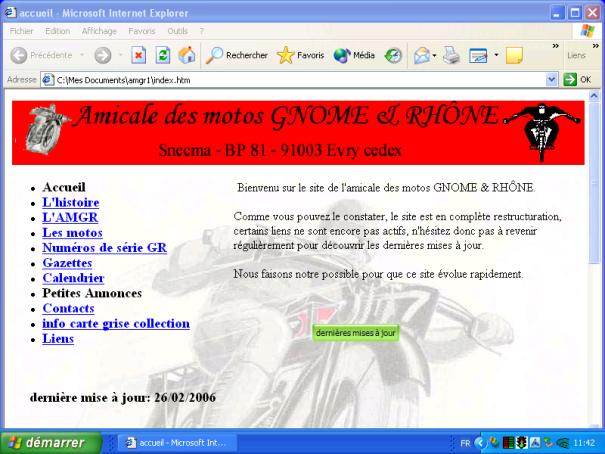Click the address bar input field
605x454 pixels.
point(299,80)
